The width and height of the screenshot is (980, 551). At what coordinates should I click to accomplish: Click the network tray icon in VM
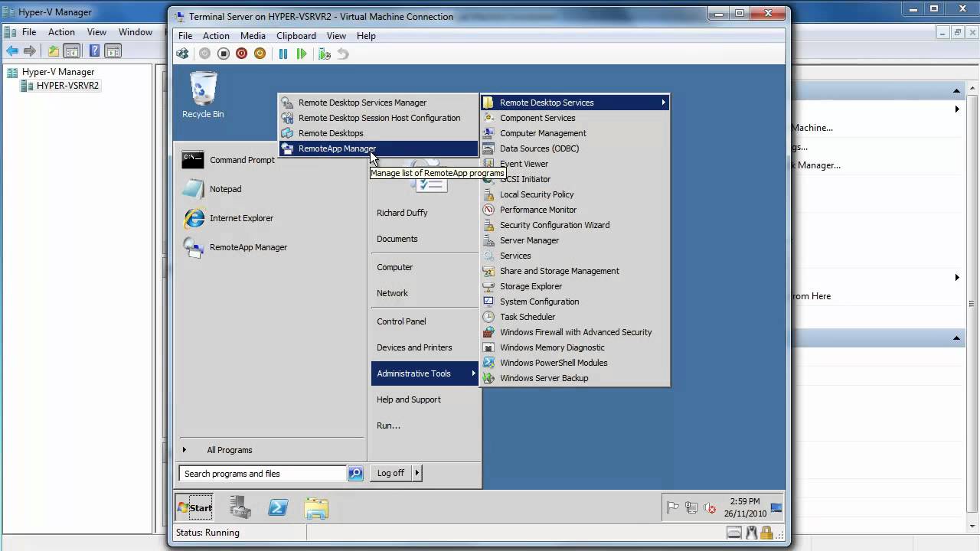tap(692, 507)
